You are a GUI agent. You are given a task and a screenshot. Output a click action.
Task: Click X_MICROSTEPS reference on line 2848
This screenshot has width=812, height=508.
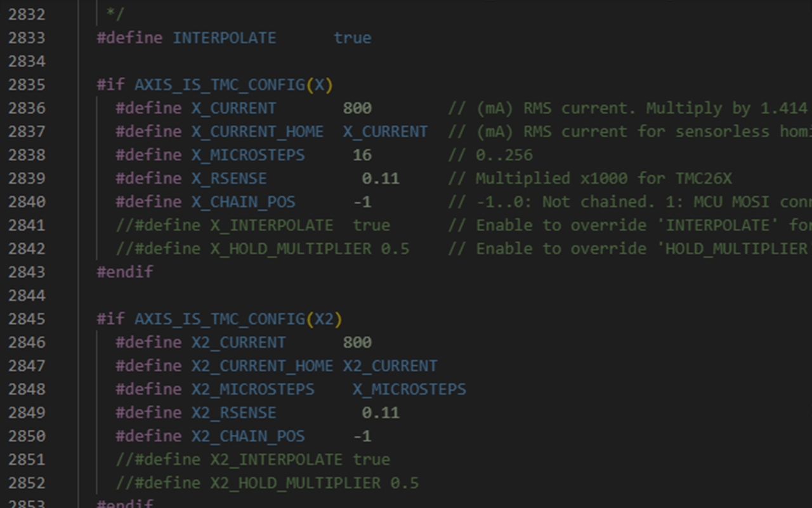(x=409, y=390)
